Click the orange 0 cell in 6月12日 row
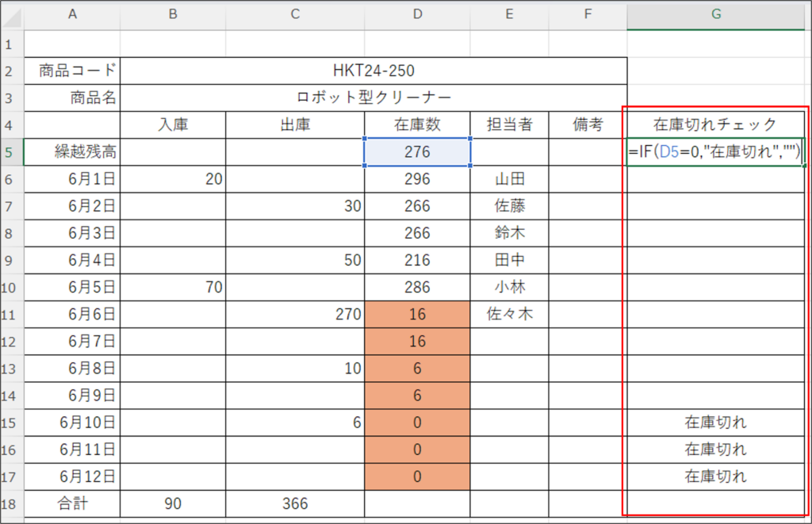The image size is (812, 524). pos(417,477)
